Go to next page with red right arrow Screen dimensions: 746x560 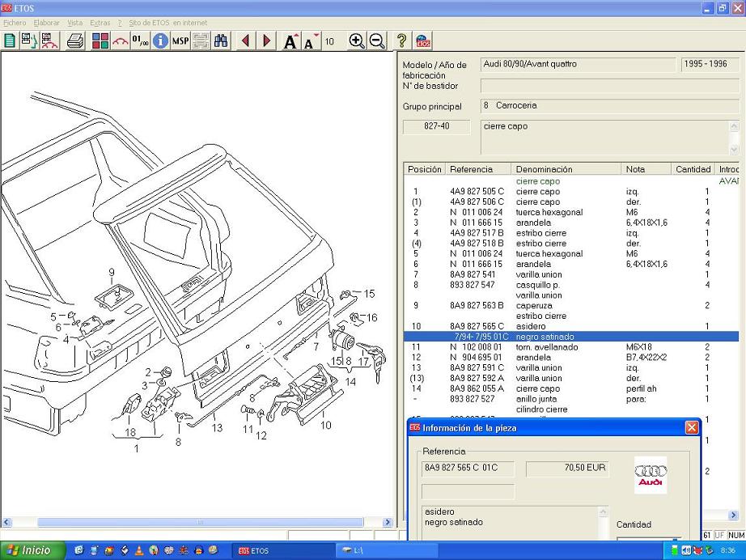coord(266,41)
